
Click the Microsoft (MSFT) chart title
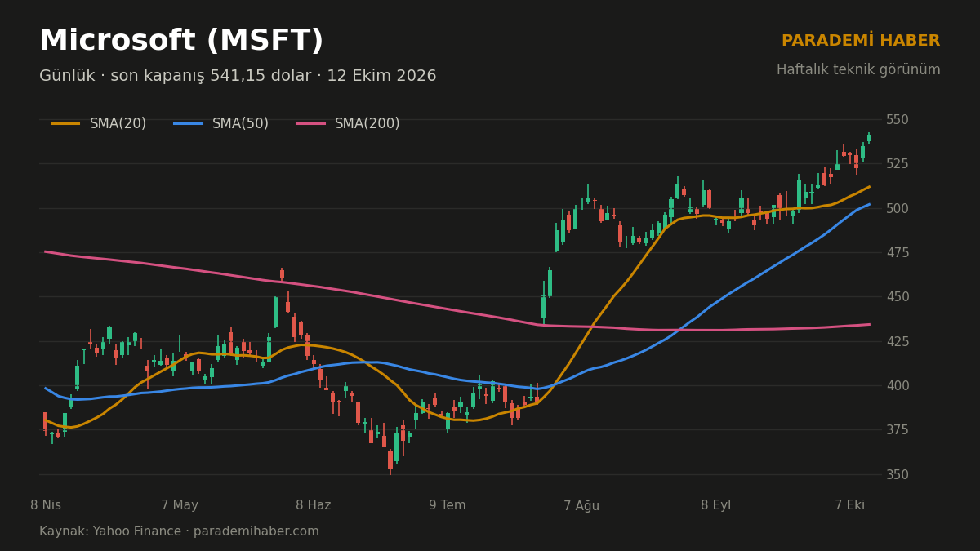(x=181, y=41)
